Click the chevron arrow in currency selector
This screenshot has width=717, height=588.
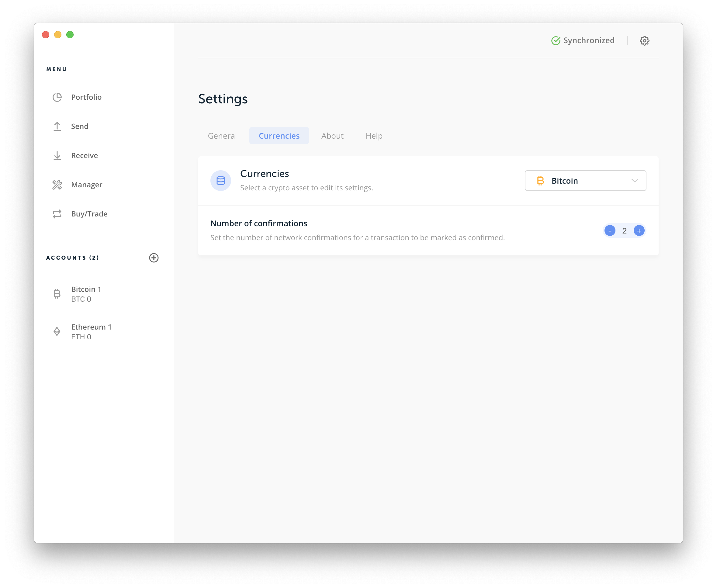coord(634,181)
